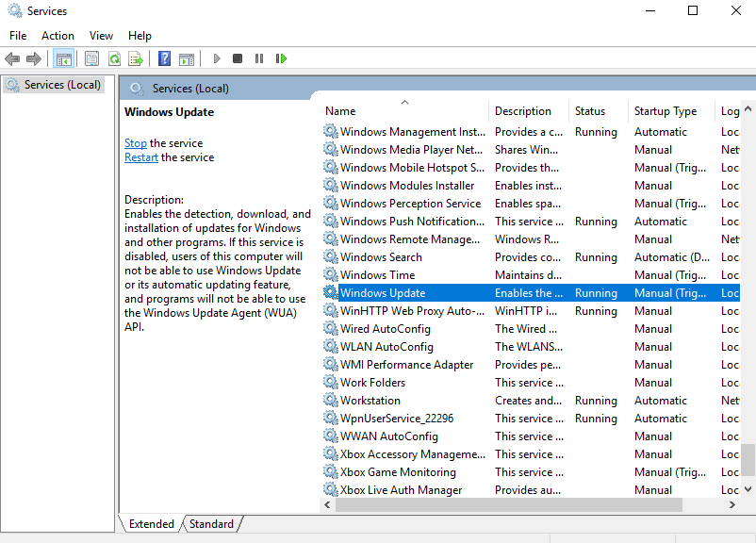Click gear icon beside Xbox Game Monitoring
The height and width of the screenshot is (543, 756).
tap(330, 471)
